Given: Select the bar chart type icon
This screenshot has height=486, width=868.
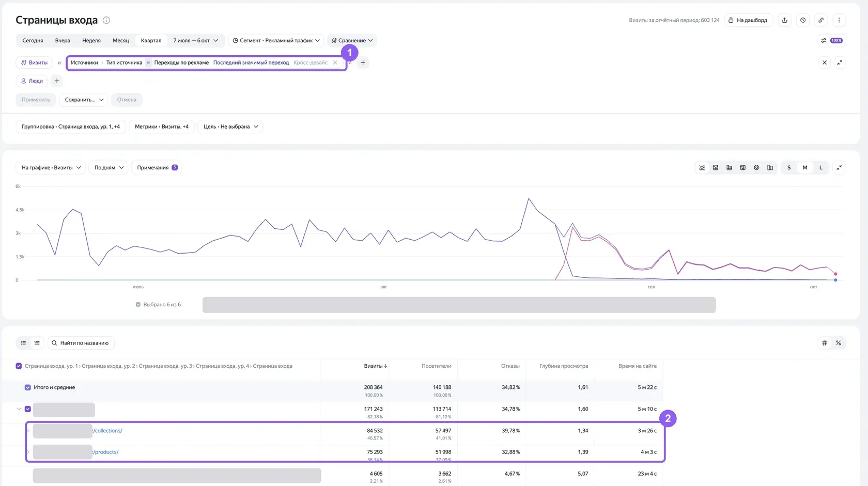Looking at the screenshot, I should (x=729, y=167).
